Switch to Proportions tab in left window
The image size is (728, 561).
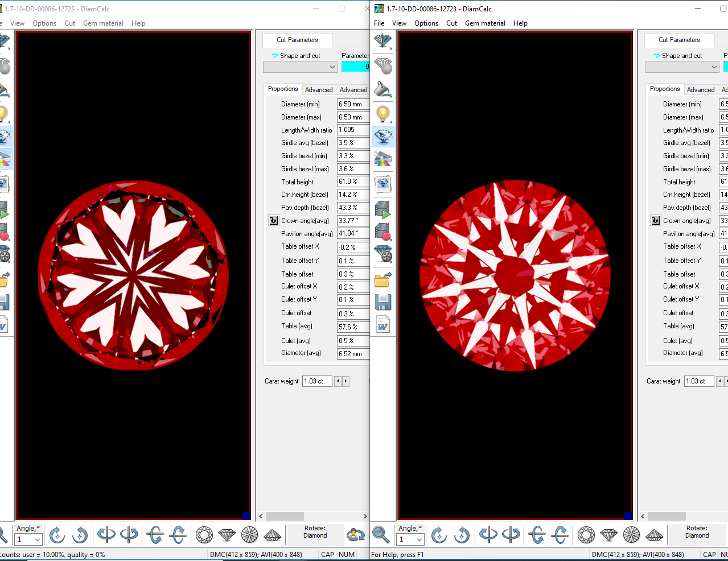point(283,89)
